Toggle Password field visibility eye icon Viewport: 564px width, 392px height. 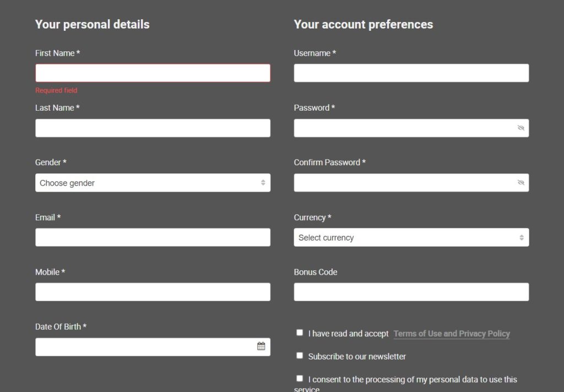(x=520, y=128)
